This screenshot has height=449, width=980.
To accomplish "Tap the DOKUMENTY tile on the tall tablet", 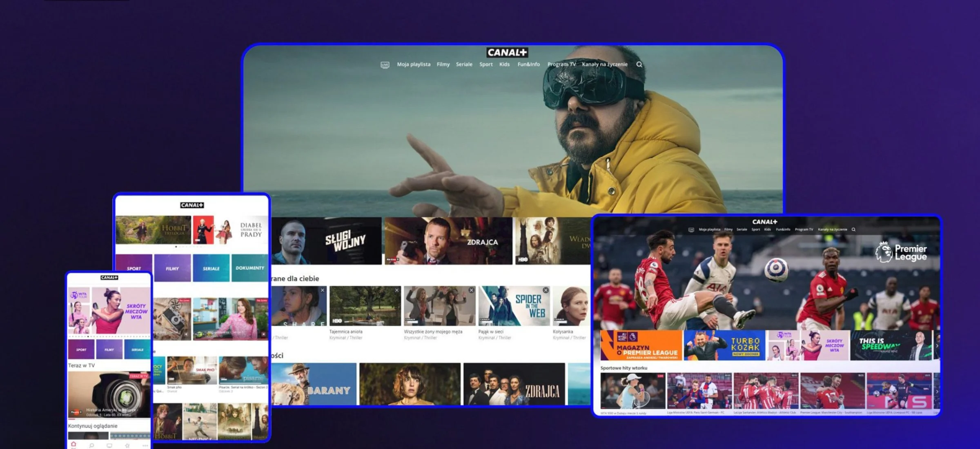I will (x=249, y=268).
